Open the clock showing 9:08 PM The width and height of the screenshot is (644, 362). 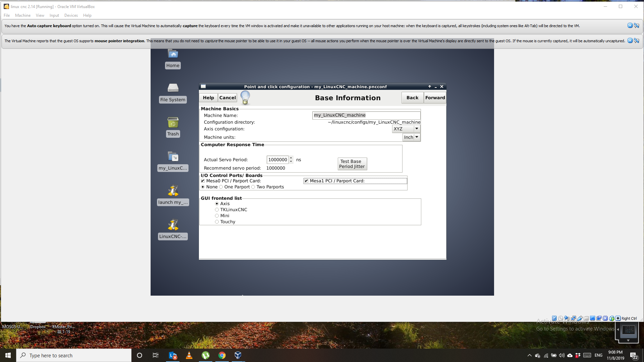[x=615, y=355]
